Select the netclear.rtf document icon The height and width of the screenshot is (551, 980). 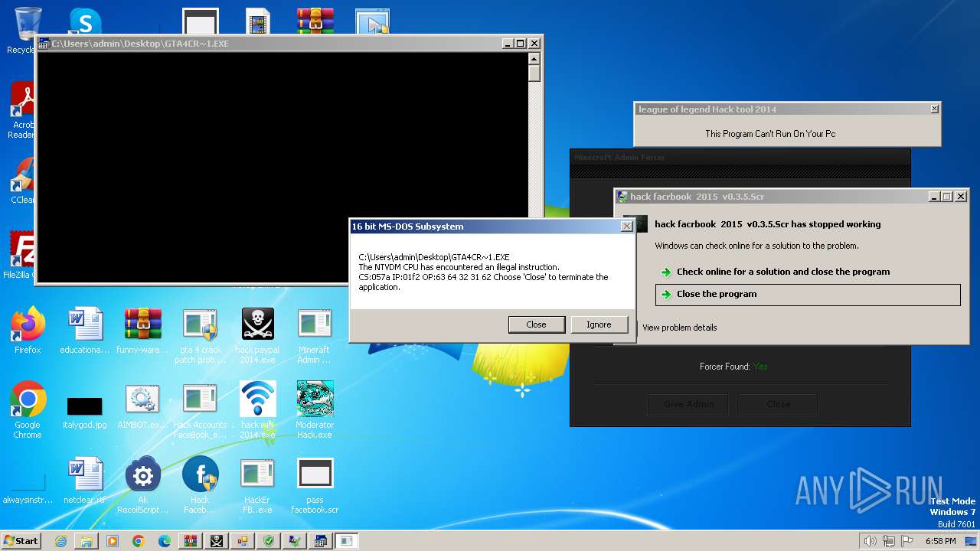(x=85, y=481)
